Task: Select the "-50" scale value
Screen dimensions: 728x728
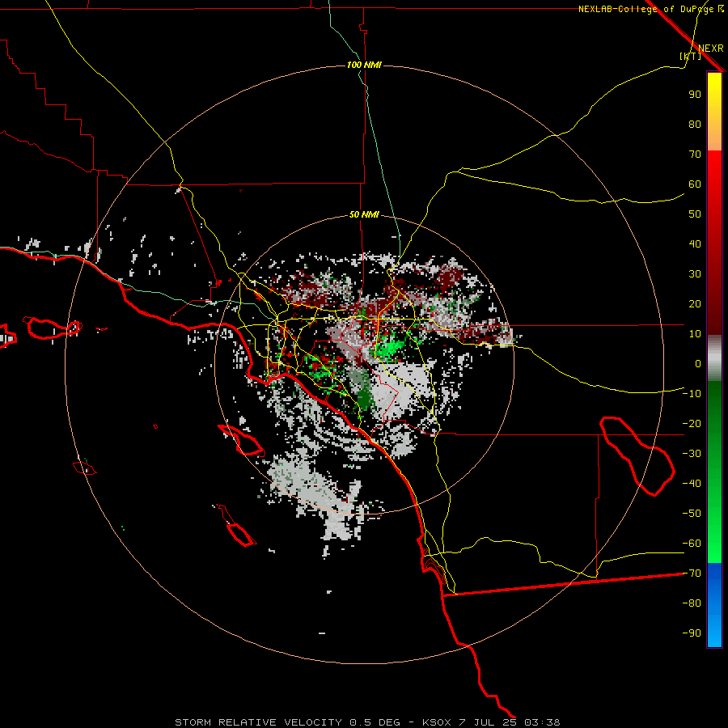Action: 692,514
